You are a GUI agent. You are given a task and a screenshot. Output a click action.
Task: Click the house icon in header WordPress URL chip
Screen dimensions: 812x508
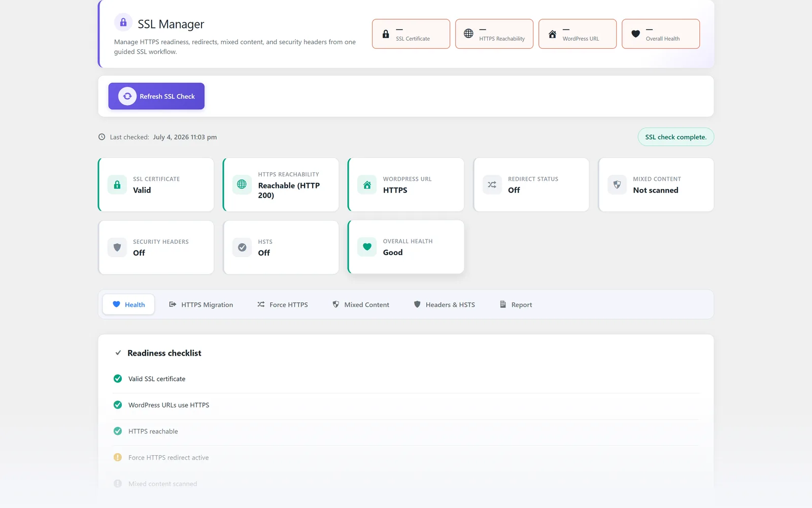click(x=552, y=34)
